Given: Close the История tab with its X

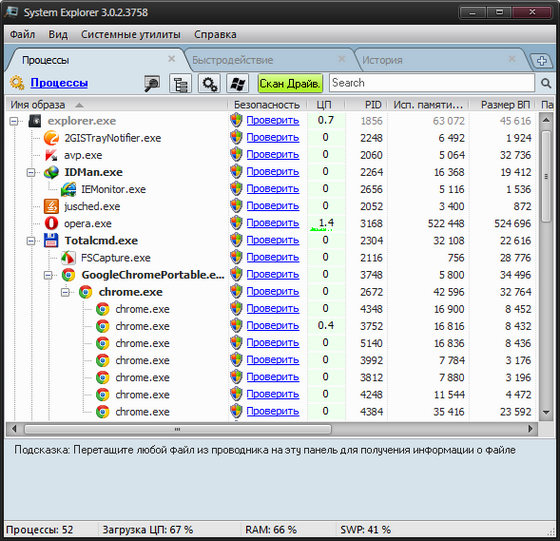Looking at the screenshot, I should point(512,59).
